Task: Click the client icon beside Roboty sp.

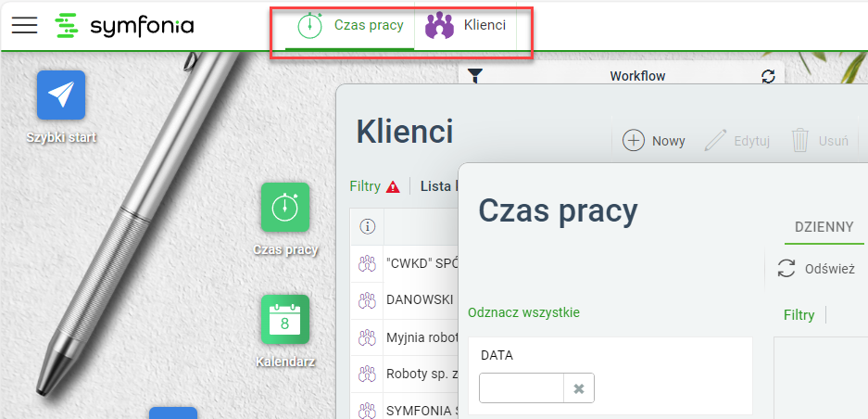Action: [x=367, y=375]
